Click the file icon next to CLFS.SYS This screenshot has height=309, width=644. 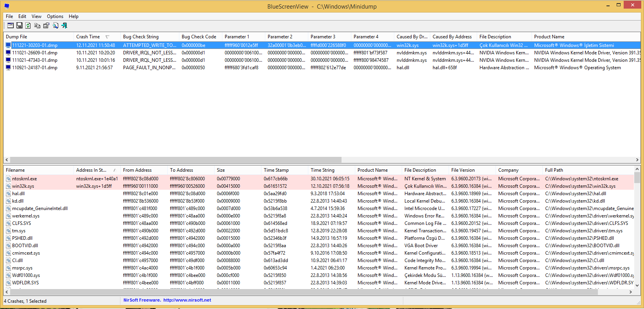pos(8,223)
